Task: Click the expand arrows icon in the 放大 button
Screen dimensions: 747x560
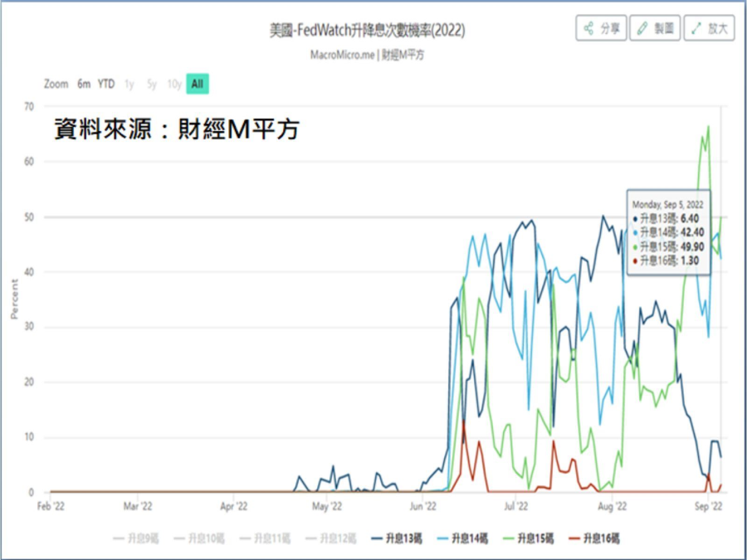Action: click(696, 28)
